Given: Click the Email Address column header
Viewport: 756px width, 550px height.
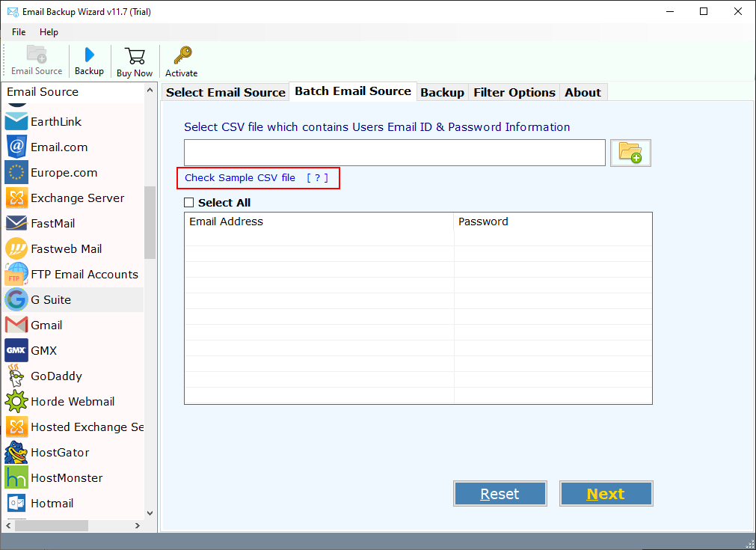Looking at the screenshot, I should click(x=319, y=221).
